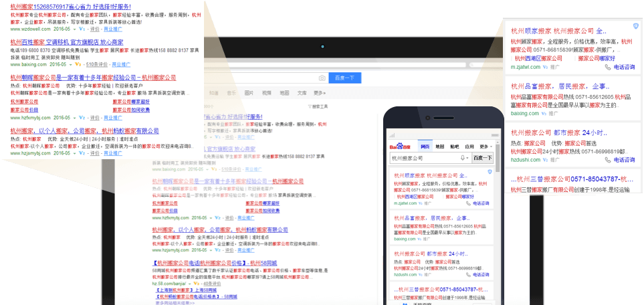Open 杭州朝晖搬家公司 result title in enlarged left panel
Image resolution: width=644 pixels, height=305 pixels.
[x=93, y=78]
